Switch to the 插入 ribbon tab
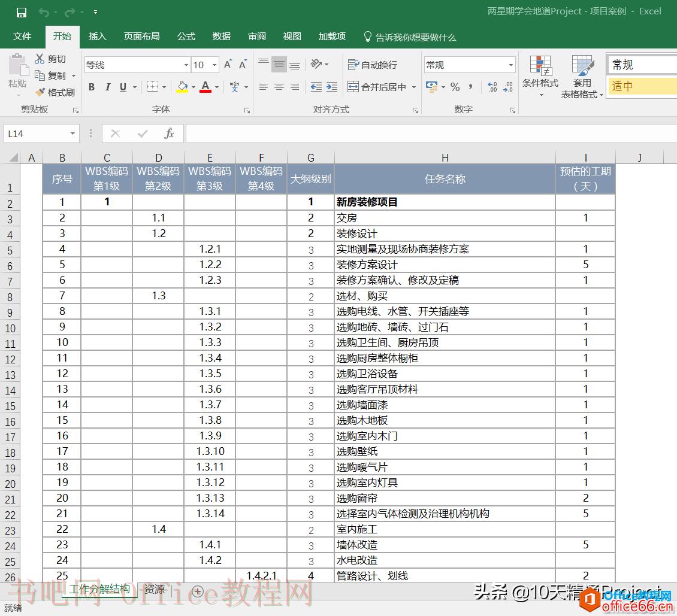 97,37
